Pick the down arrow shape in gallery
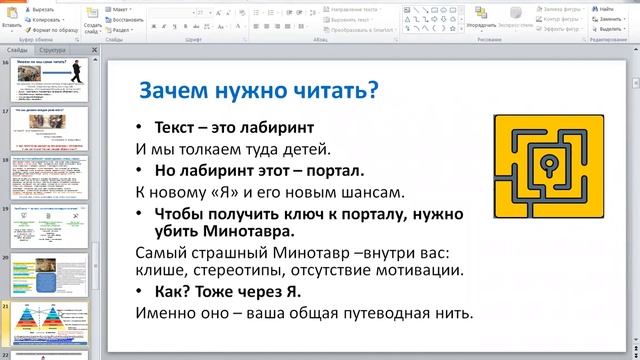The image size is (640, 360). pyautogui.click(x=443, y=19)
